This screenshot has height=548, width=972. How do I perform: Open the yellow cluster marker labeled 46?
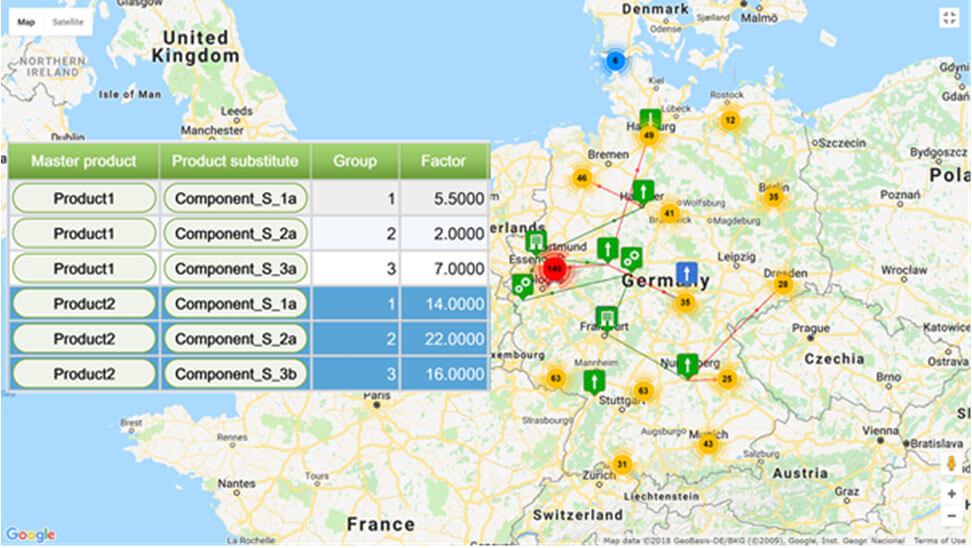click(x=581, y=179)
